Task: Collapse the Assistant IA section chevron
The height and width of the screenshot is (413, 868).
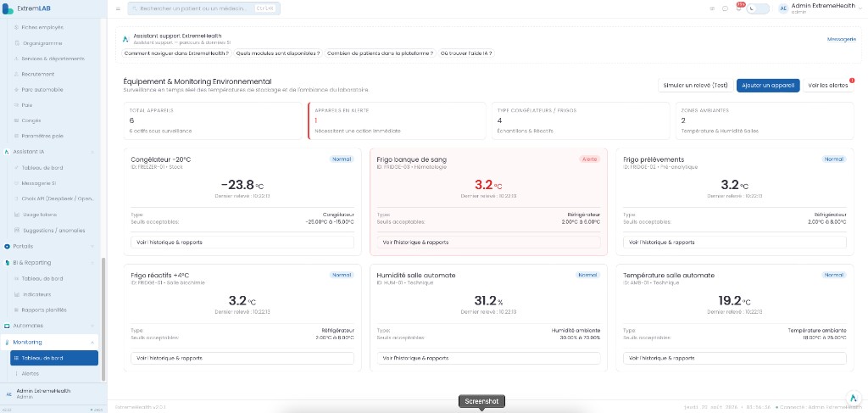Action: pyautogui.click(x=92, y=151)
